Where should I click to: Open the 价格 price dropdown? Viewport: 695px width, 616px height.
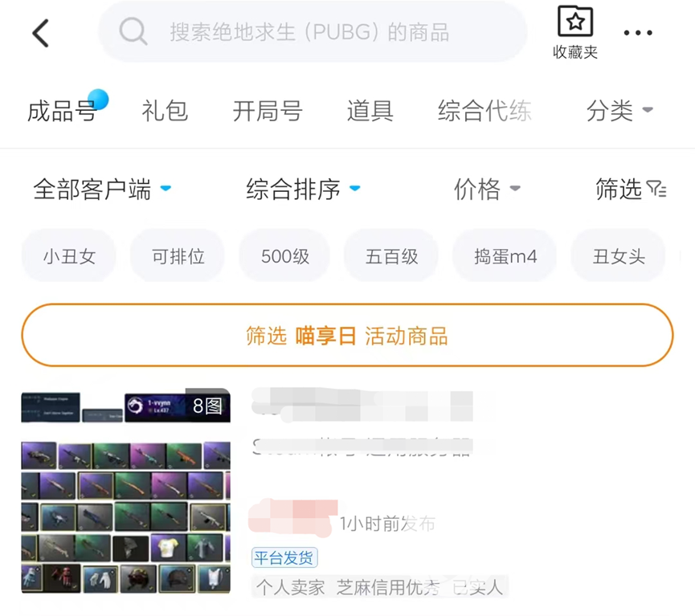tap(487, 190)
